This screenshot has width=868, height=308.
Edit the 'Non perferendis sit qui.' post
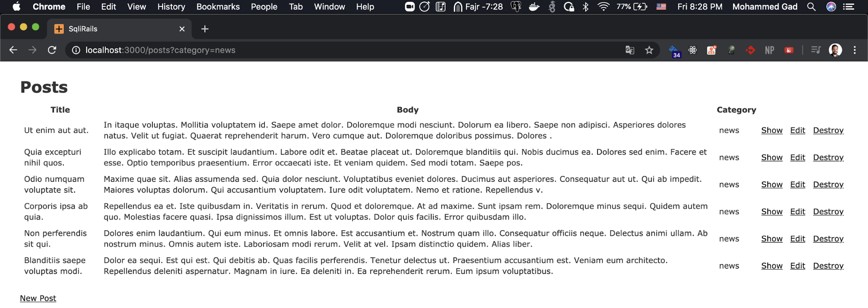[798, 239]
